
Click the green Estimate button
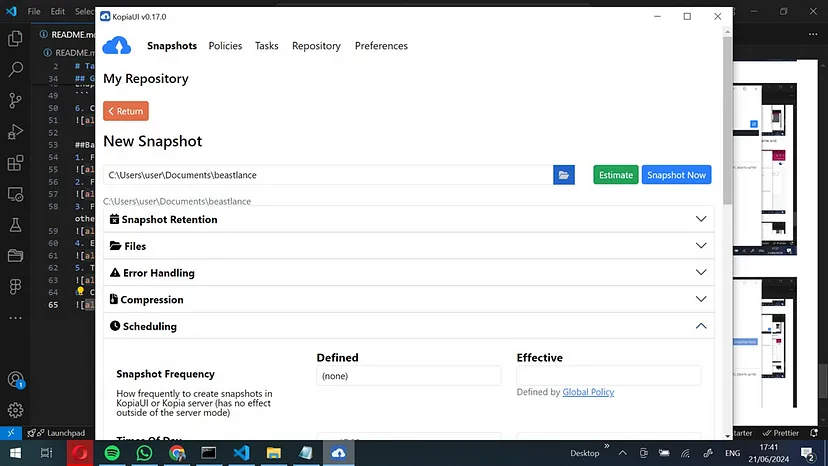(615, 175)
